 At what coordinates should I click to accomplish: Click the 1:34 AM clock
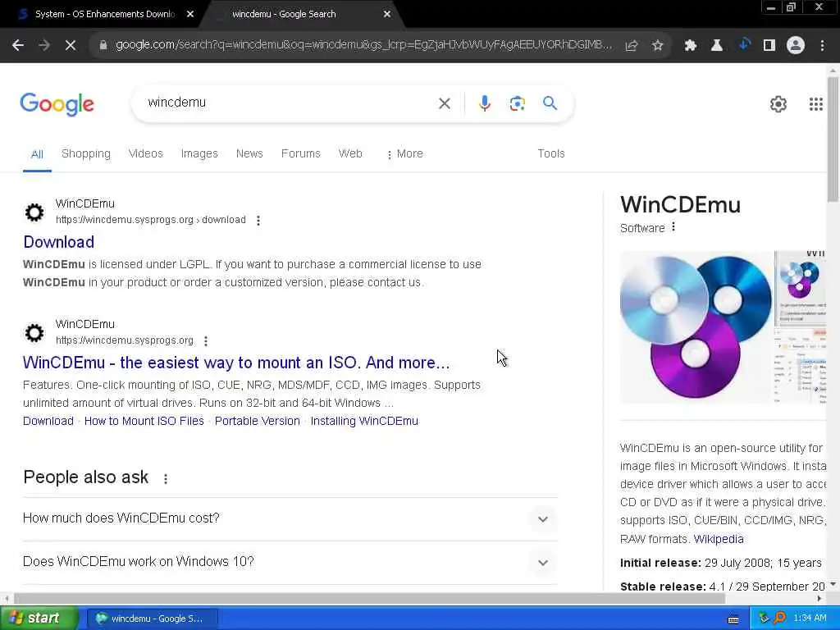click(x=810, y=619)
